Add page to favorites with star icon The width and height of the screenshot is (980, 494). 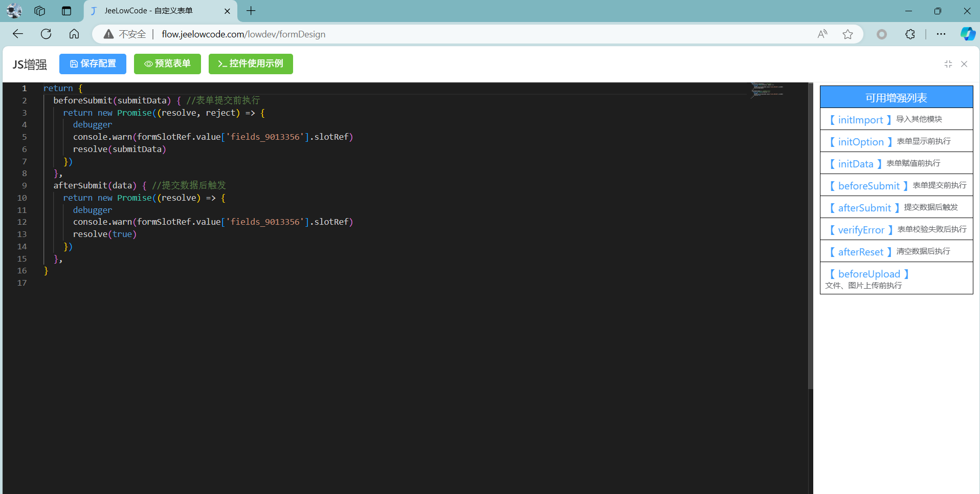[848, 34]
